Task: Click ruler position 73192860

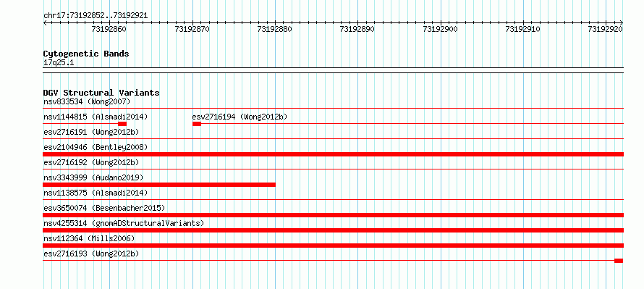Action: [109, 29]
